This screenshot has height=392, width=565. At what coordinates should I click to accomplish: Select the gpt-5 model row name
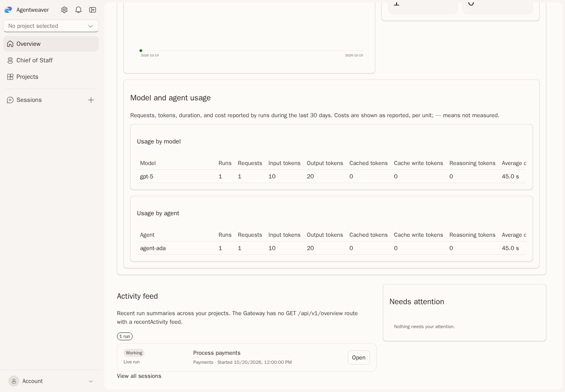pos(147,176)
